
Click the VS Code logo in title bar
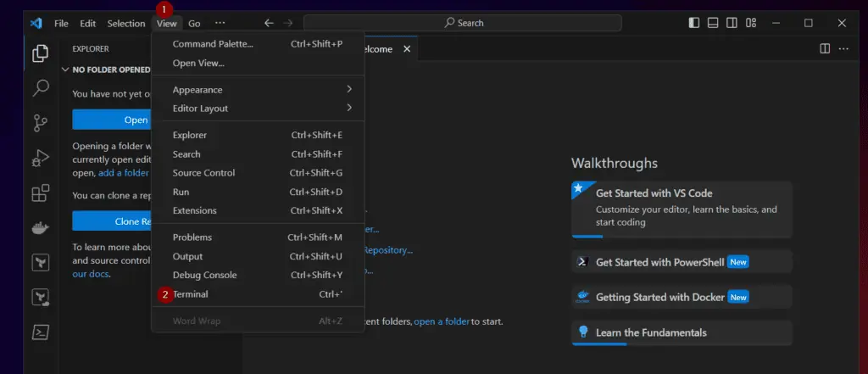tap(36, 23)
